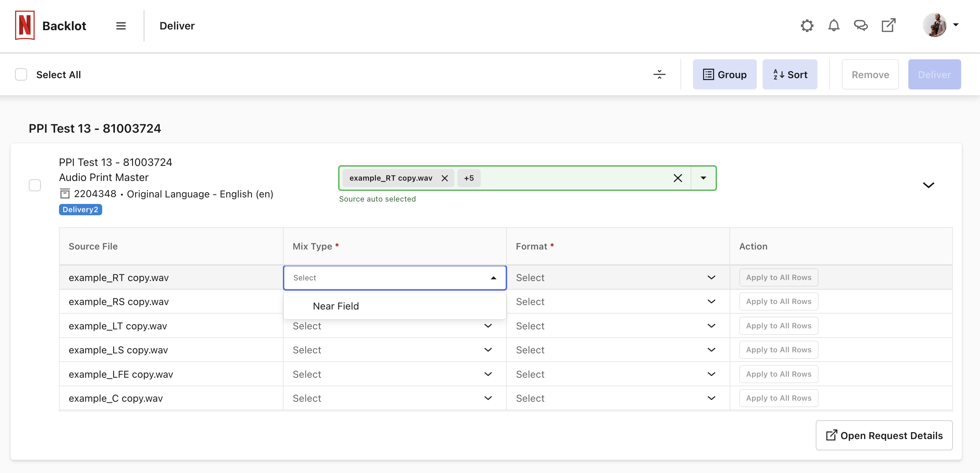Click Open Request Details button

[884, 435]
